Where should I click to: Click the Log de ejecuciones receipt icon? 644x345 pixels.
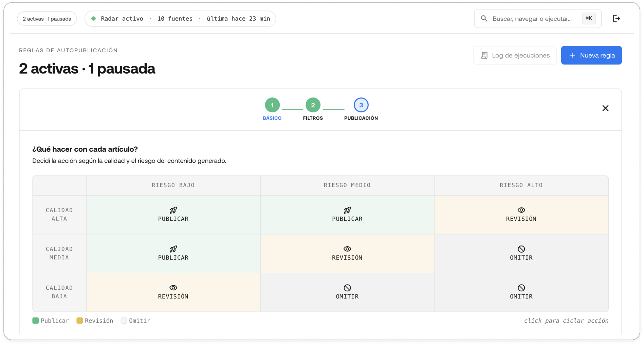pyautogui.click(x=484, y=55)
